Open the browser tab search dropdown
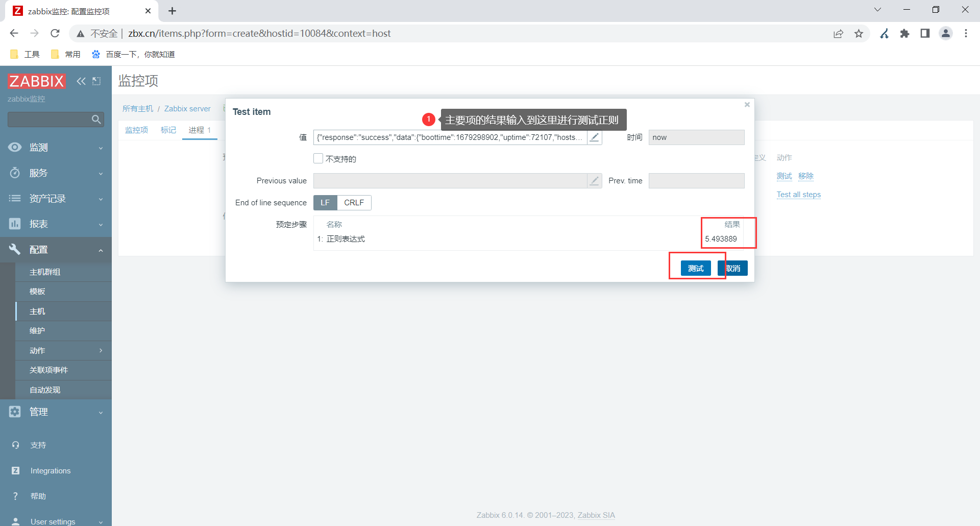Screen dimensions: 980x526 click(878, 10)
